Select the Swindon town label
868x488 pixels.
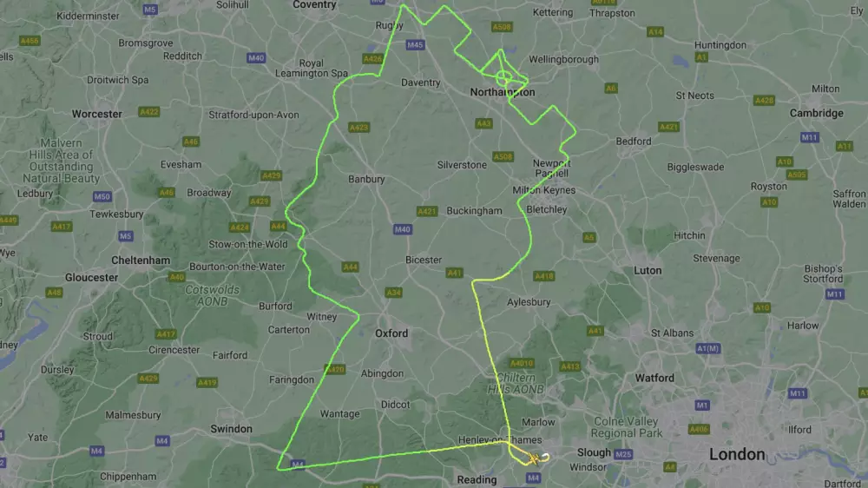pos(232,429)
